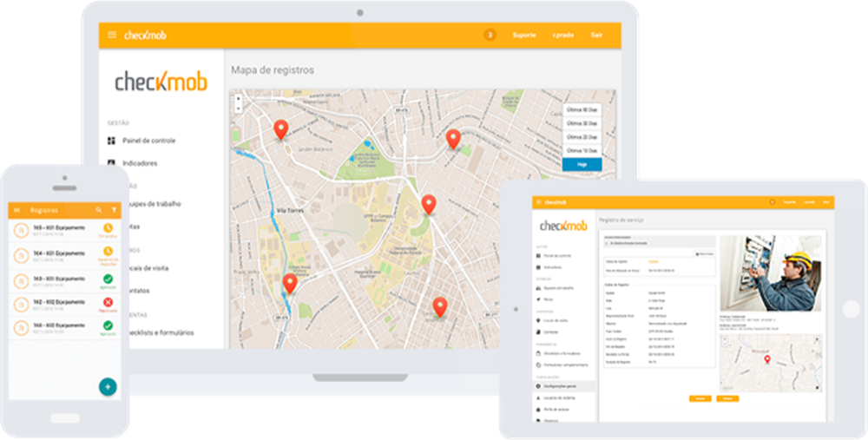Select Últimos 20 Dias map filter
The height and width of the screenshot is (440, 868).
click(582, 137)
